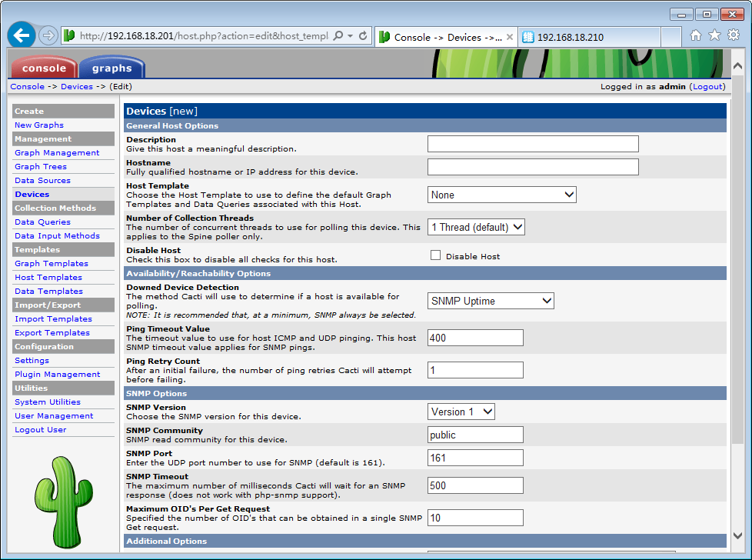
Task: Click the SNMP Timeout field
Action: (x=475, y=485)
